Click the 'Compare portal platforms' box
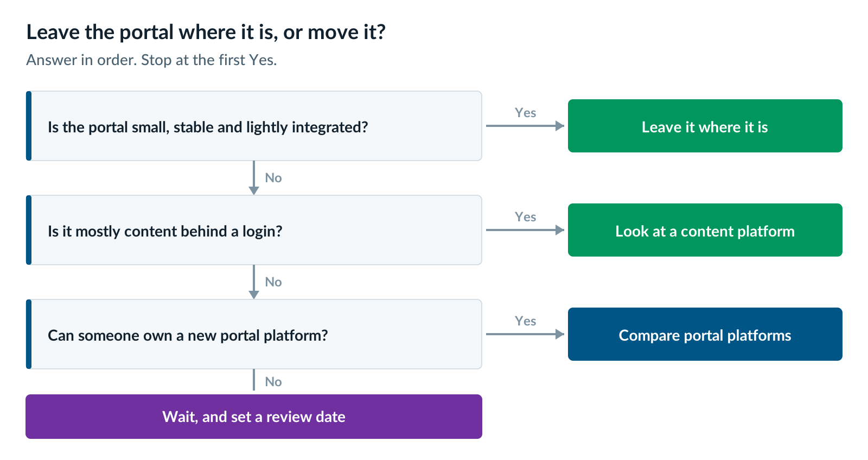The image size is (868, 460). 705,334
